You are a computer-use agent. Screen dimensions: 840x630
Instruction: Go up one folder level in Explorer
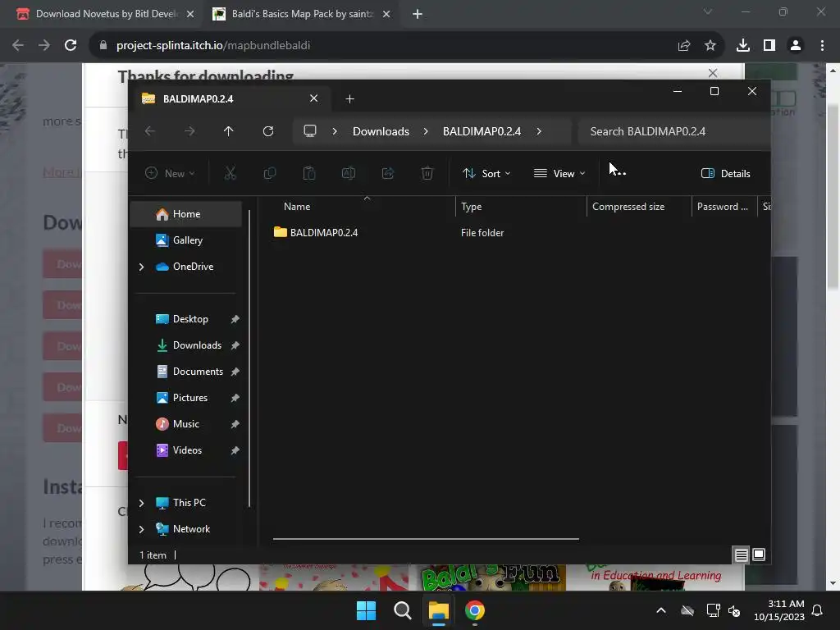pos(229,131)
